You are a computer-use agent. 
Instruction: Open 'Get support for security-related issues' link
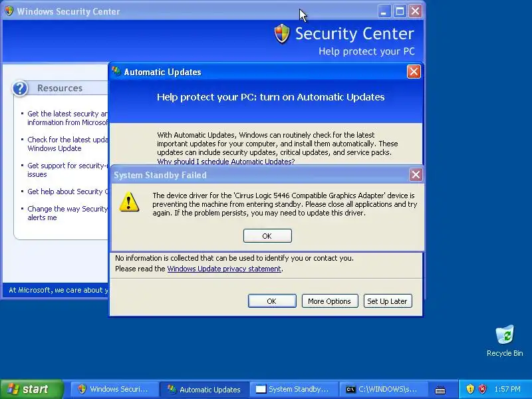point(67,170)
